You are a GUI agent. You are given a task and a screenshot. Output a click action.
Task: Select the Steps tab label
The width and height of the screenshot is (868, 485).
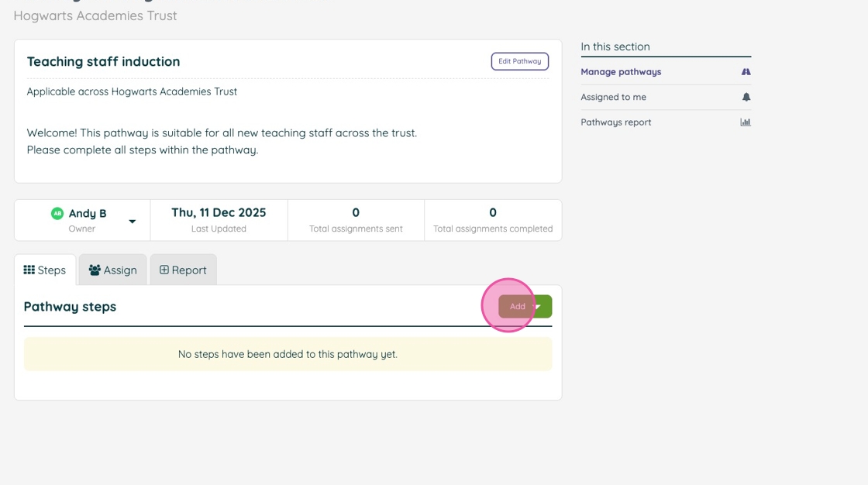(x=52, y=270)
